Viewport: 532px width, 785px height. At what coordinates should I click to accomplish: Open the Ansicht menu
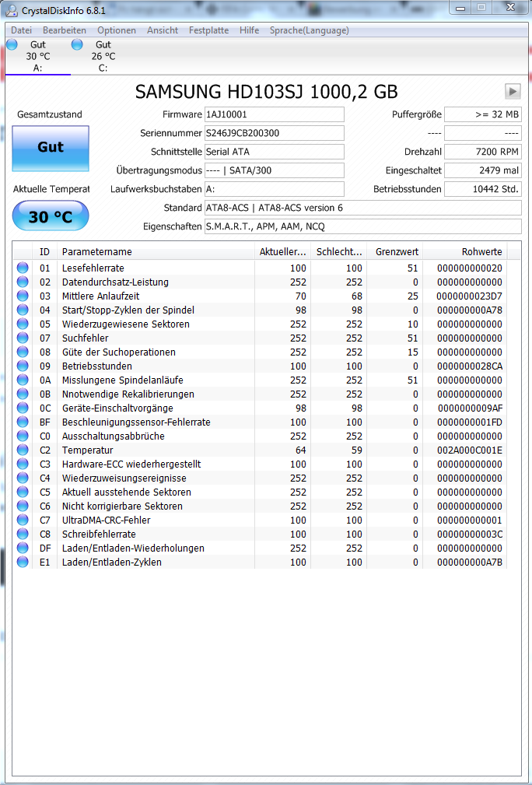(x=163, y=30)
